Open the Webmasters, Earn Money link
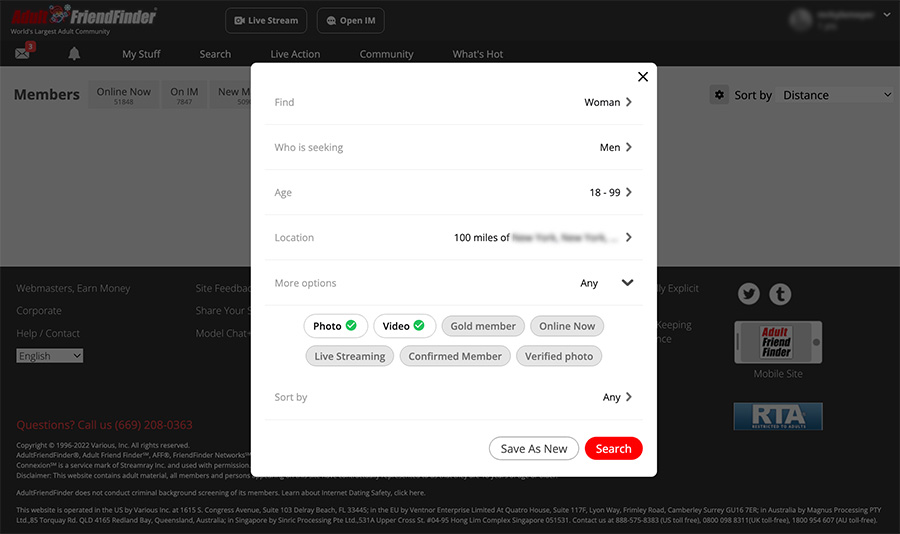 [73, 288]
